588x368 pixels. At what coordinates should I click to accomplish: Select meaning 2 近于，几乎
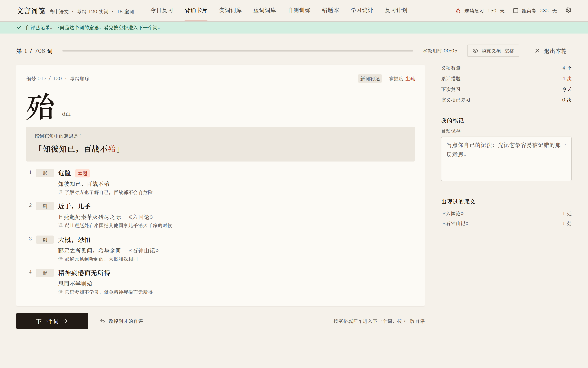point(74,206)
